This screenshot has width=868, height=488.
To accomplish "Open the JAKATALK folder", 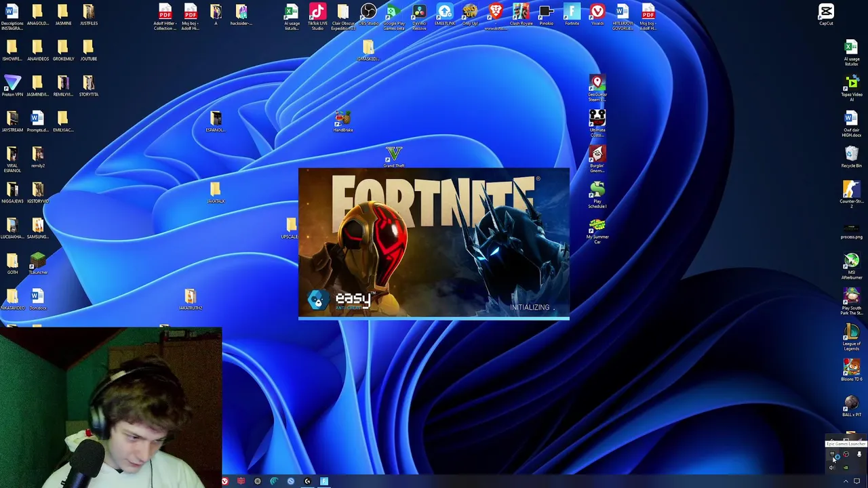I will tap(216, 192).
